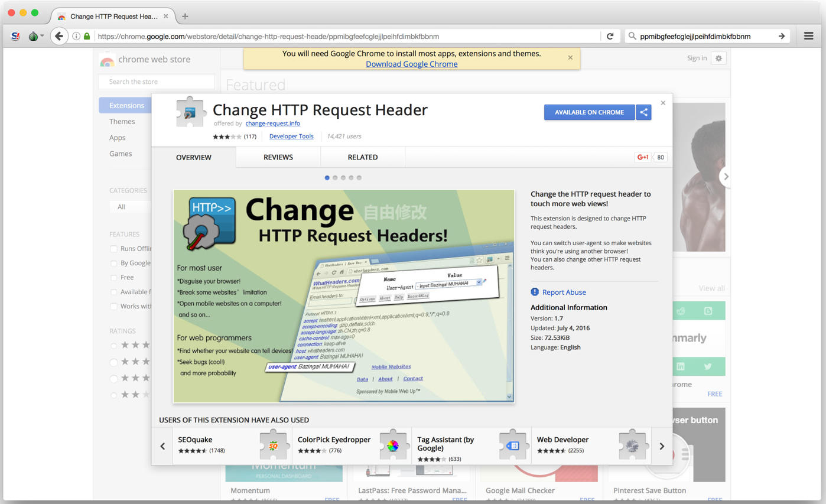Open a new browser tab

coord(185,17)
